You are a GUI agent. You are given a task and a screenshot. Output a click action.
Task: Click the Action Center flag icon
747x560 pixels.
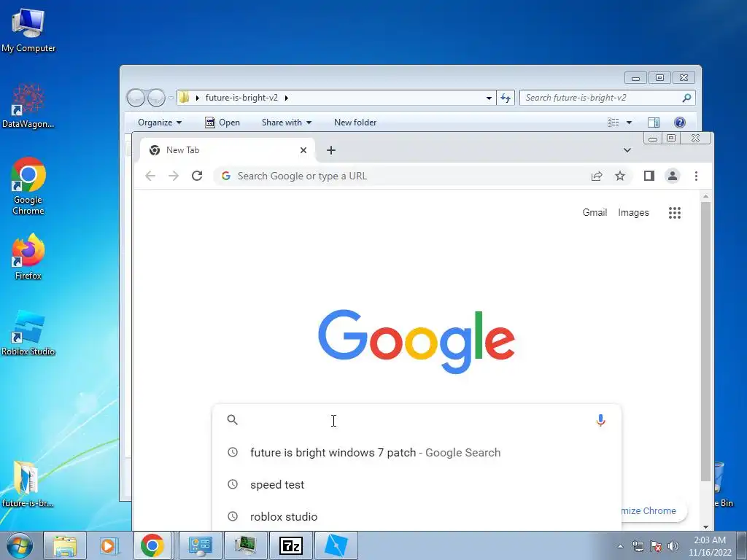point(656,546)
